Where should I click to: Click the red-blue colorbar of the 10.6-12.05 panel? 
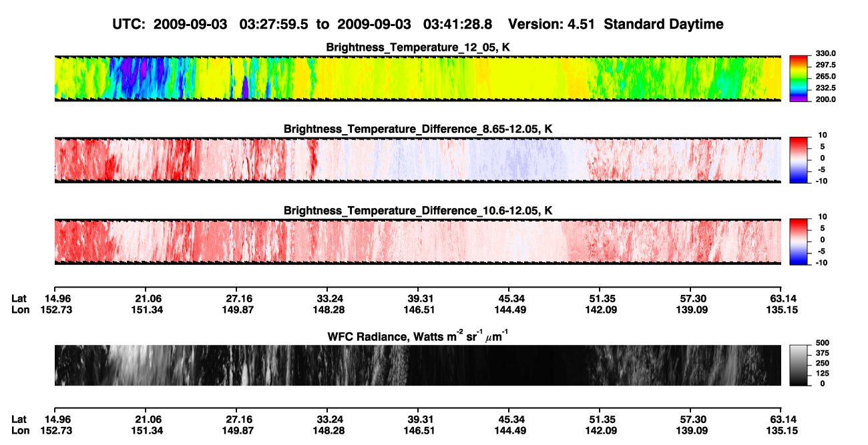coord(799,242)
